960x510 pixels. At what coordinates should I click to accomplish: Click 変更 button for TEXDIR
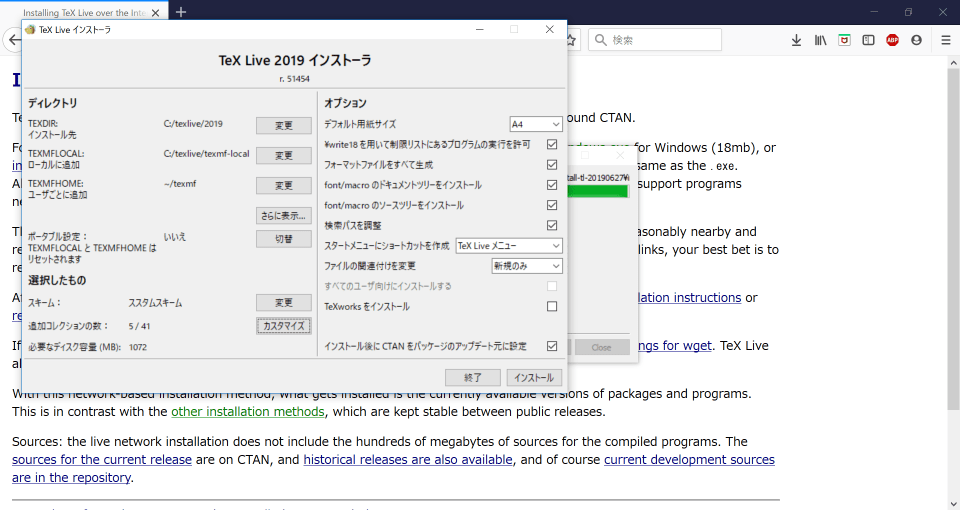tap(283, 126)
